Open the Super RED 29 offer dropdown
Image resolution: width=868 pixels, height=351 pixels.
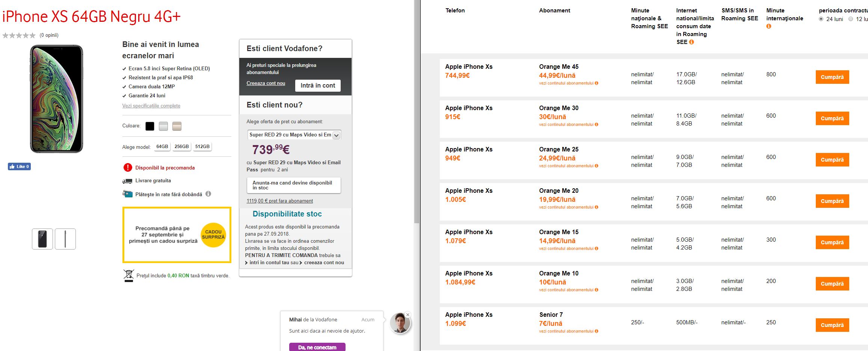(x=294, y=135)
